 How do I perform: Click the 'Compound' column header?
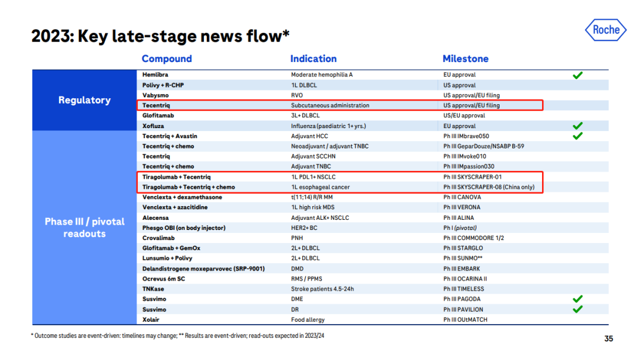pyautogui.click(x=167, y=58)
